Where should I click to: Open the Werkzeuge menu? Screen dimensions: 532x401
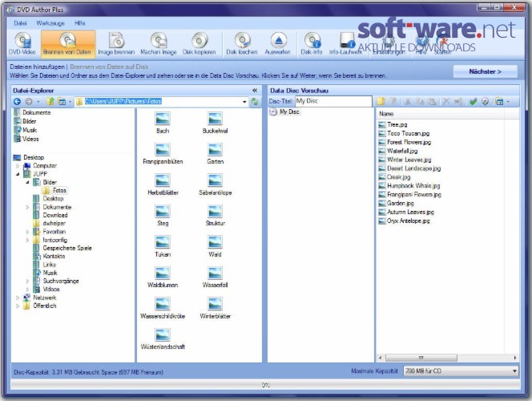point(50,23)
